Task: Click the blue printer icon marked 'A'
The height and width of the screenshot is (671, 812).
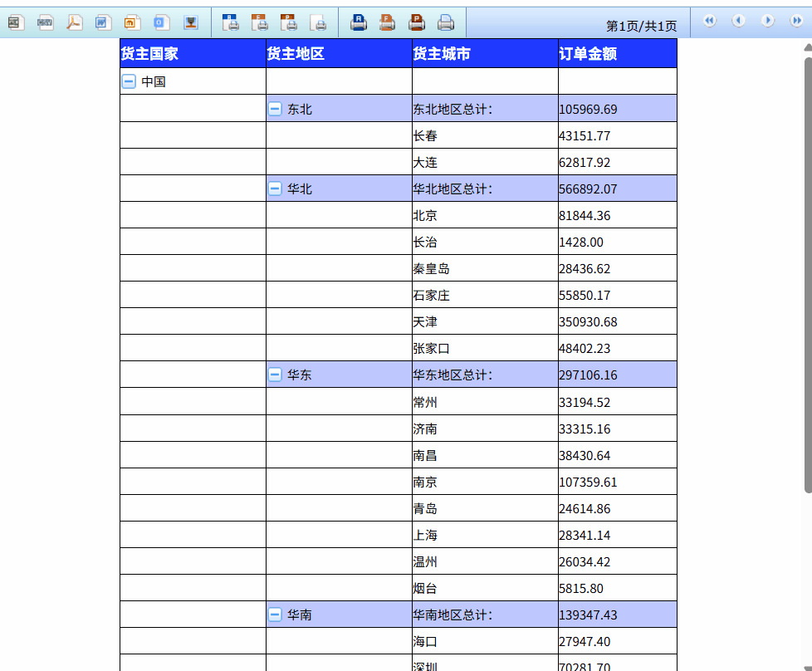Action: (359, 22)
